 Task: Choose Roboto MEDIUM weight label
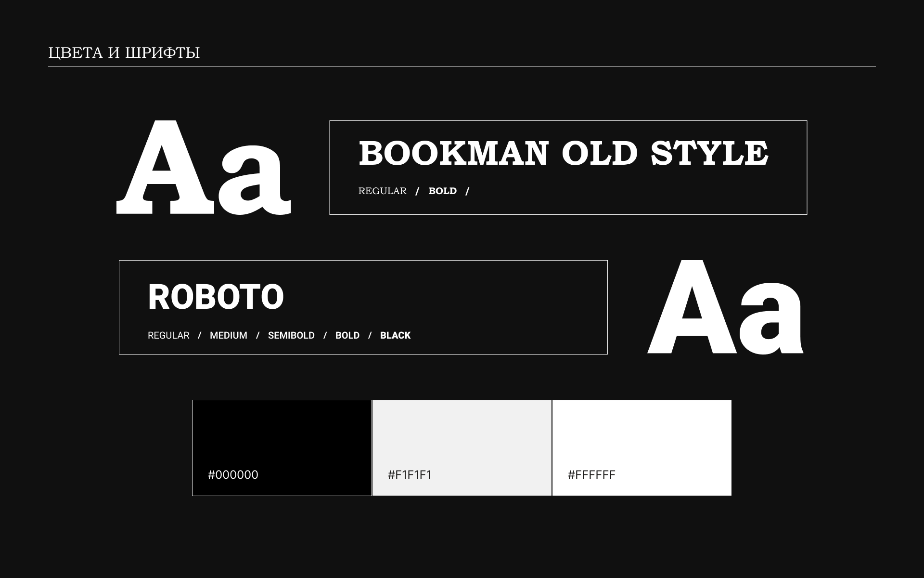pos(228,335)
